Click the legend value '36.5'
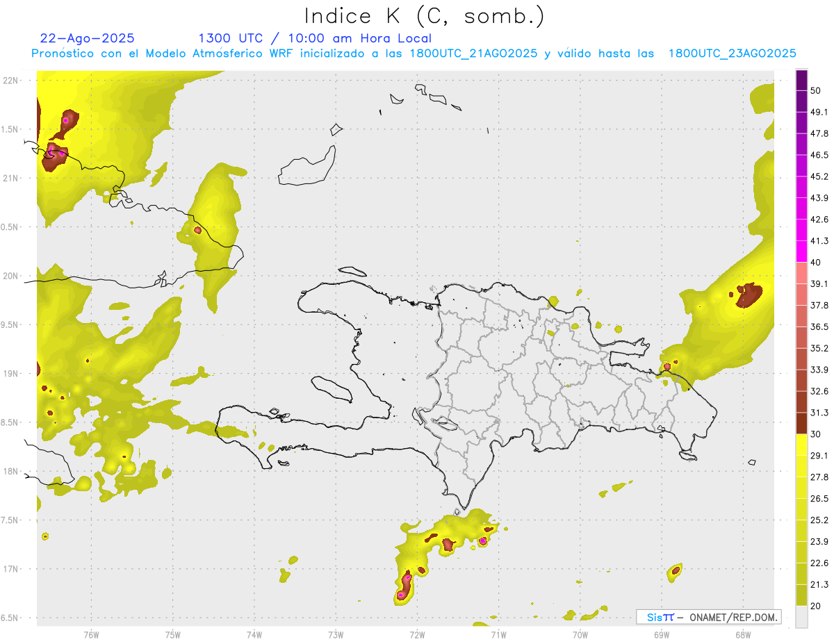The height and width of the screenshot is (644, 834). click(x=819, y=327)
